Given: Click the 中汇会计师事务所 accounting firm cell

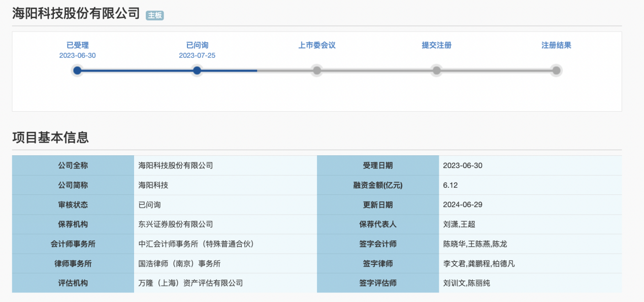Looking at the screenshot, I should 196,244.
